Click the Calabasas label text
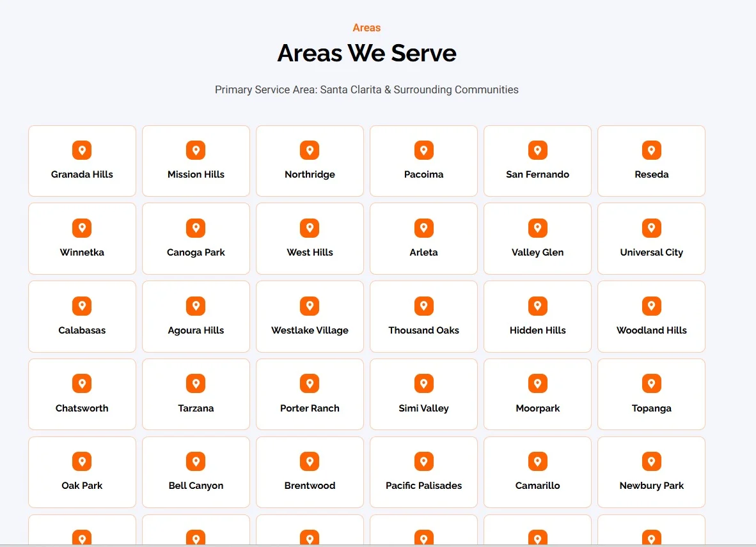 tap(82, 330)
